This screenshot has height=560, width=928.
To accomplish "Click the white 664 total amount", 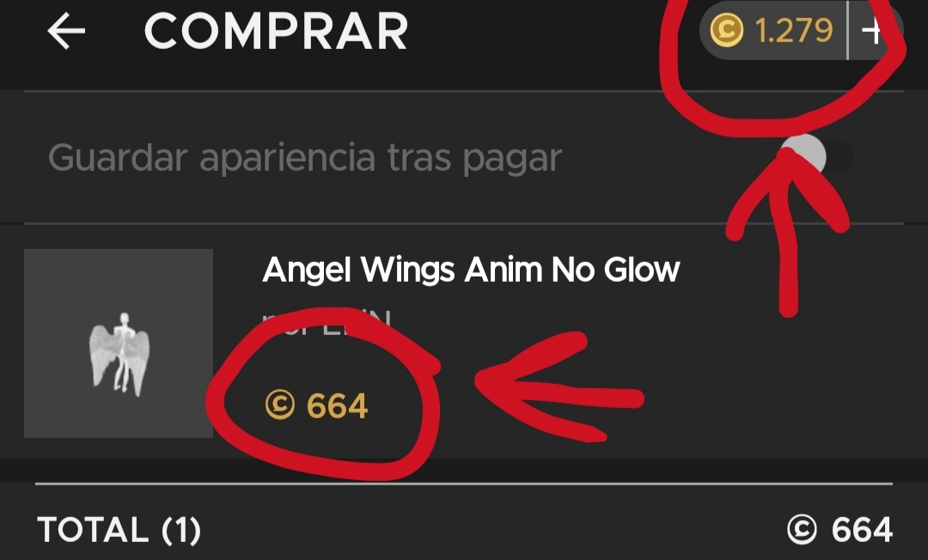I will [x=862, y=529].
